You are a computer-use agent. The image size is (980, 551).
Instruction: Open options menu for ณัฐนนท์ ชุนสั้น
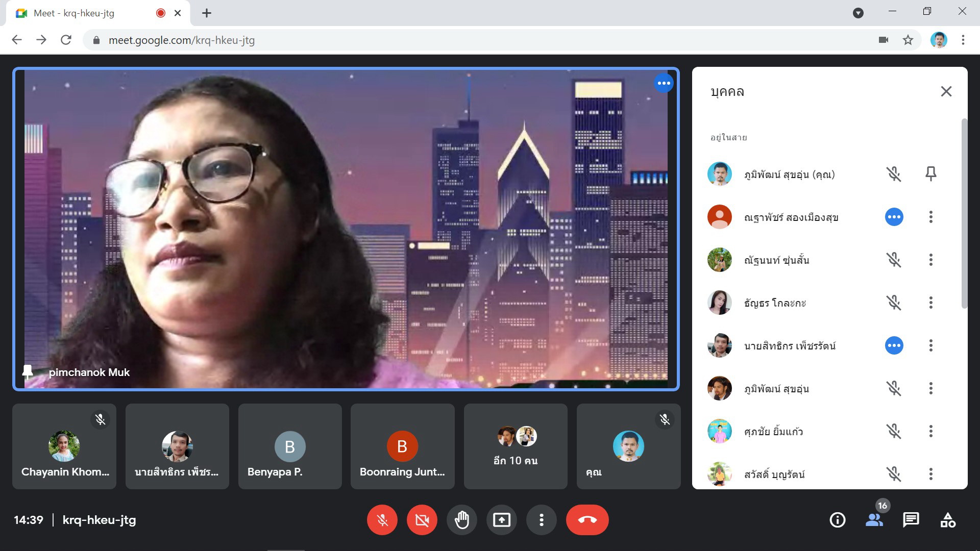tap(930, 260)
